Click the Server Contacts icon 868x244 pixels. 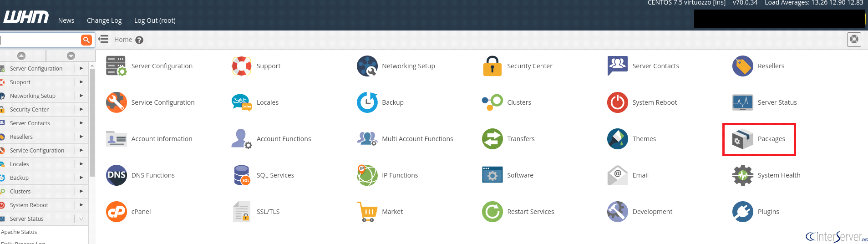coord(618,66)
